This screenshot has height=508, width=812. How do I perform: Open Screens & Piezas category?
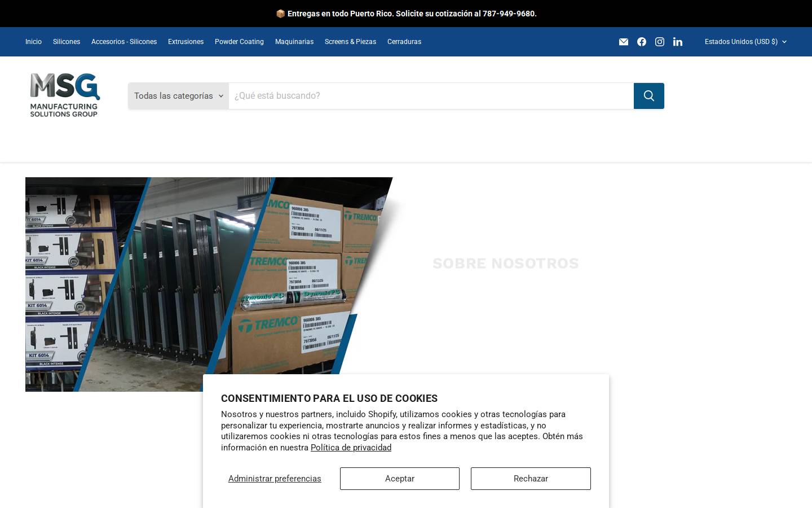(x=350, y=42)
